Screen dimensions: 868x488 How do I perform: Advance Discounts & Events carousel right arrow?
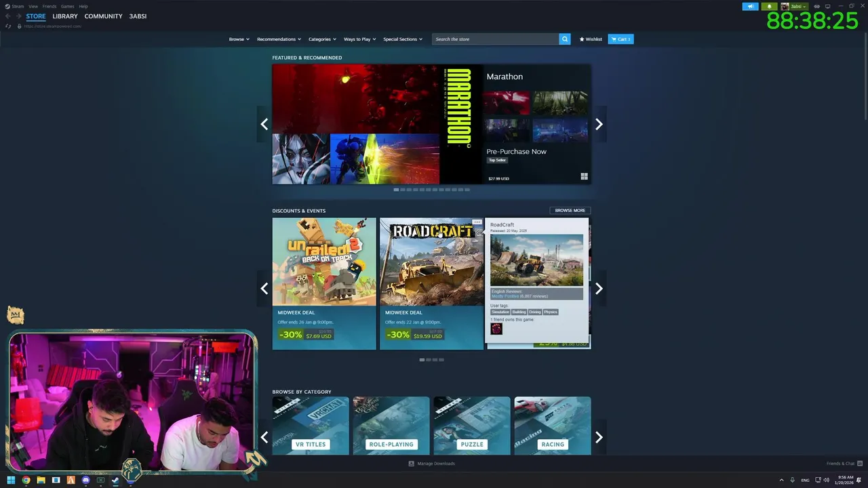(599, 289)
